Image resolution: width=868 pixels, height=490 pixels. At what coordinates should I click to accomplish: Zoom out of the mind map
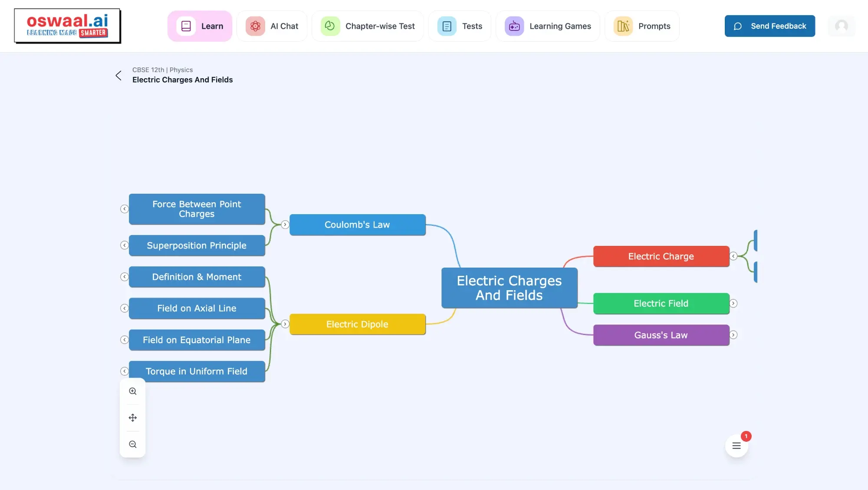pyautogui.click(x=133, y=444)
